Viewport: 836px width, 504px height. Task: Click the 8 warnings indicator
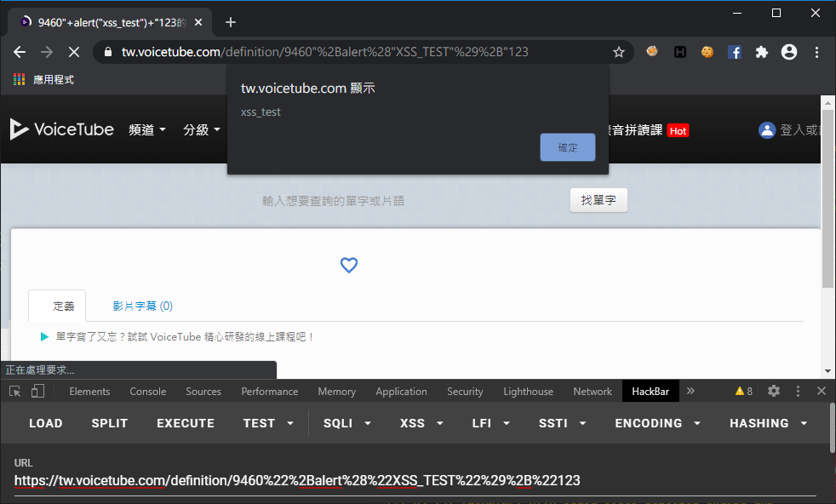(x=744, y=392)
